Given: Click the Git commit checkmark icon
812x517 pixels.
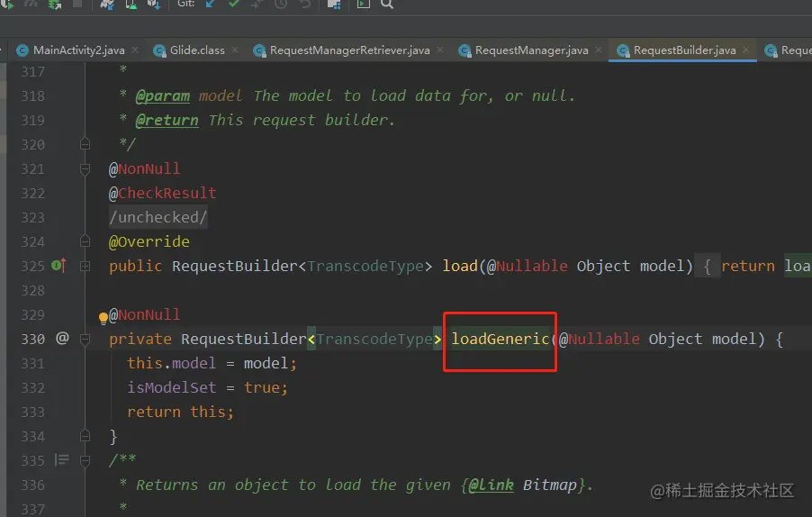Looking at the screenshot, I should click(x=233, y=3).
